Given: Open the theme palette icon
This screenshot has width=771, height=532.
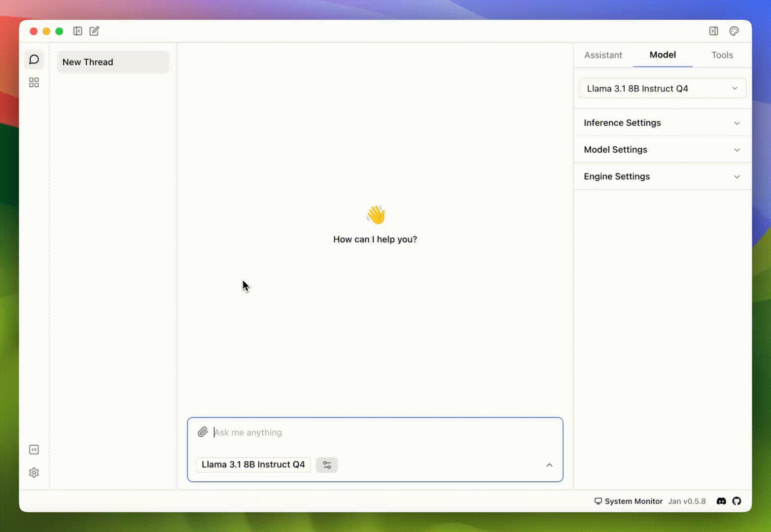Looking at the screenshot, I should 734,31.
